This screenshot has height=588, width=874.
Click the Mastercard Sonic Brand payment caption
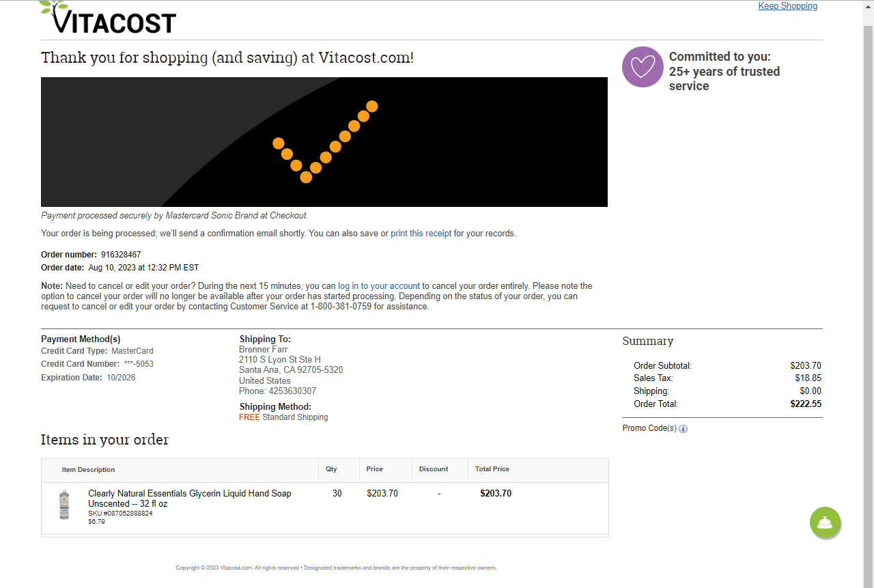175,216
